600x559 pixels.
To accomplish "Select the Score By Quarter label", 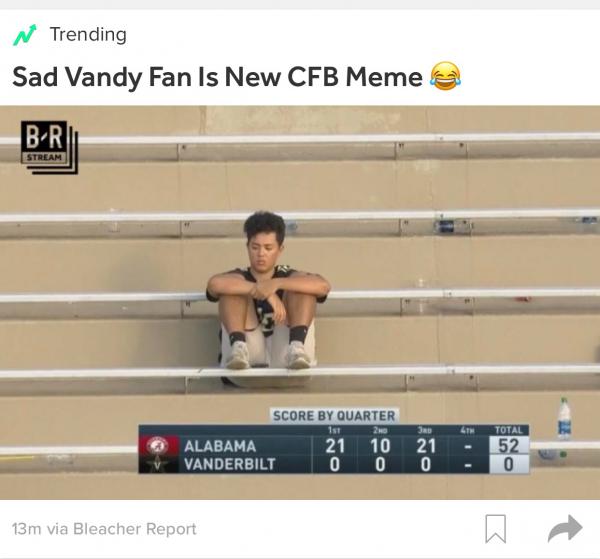I will coord(334,416).
